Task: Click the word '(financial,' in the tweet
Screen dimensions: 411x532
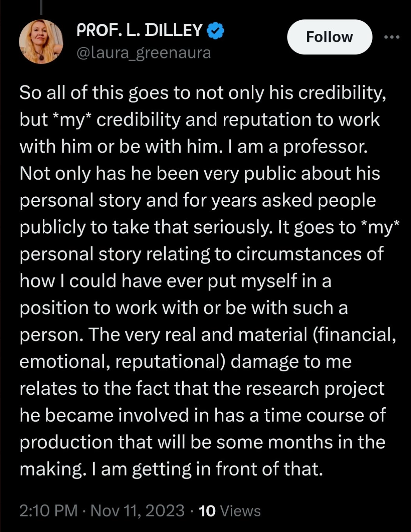Action: coord(354,335)
